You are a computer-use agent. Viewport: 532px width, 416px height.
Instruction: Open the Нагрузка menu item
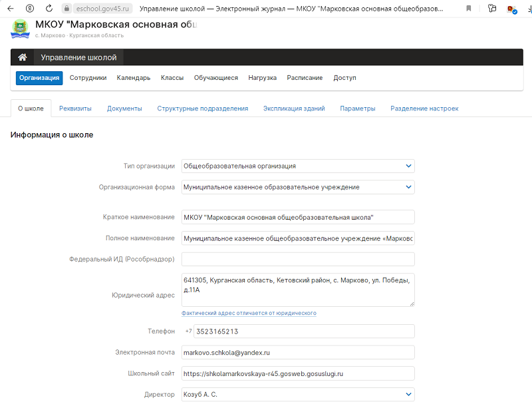tap(262, 78)
